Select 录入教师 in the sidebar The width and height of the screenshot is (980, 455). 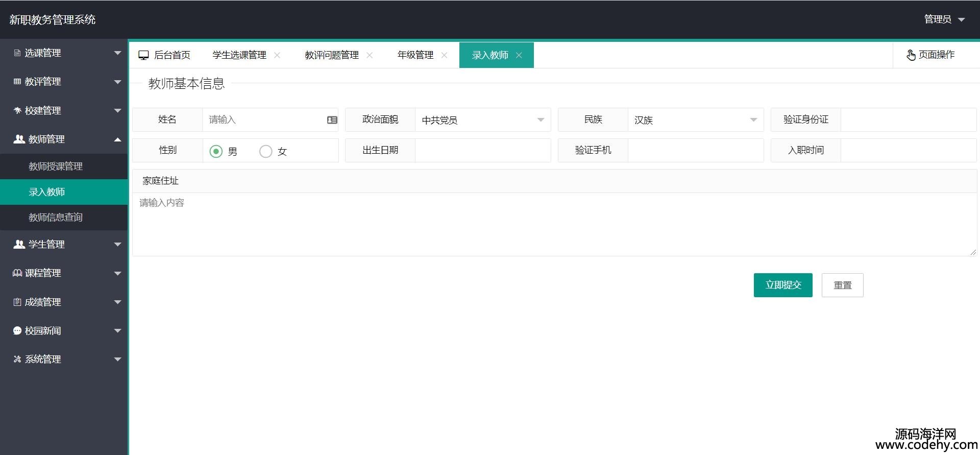64,192
